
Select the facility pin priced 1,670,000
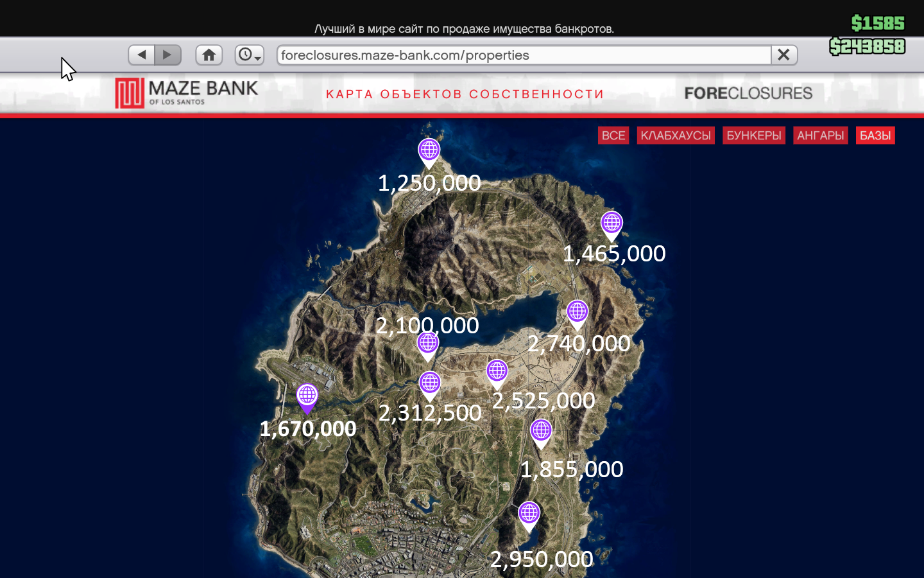[x=307, y=398]
